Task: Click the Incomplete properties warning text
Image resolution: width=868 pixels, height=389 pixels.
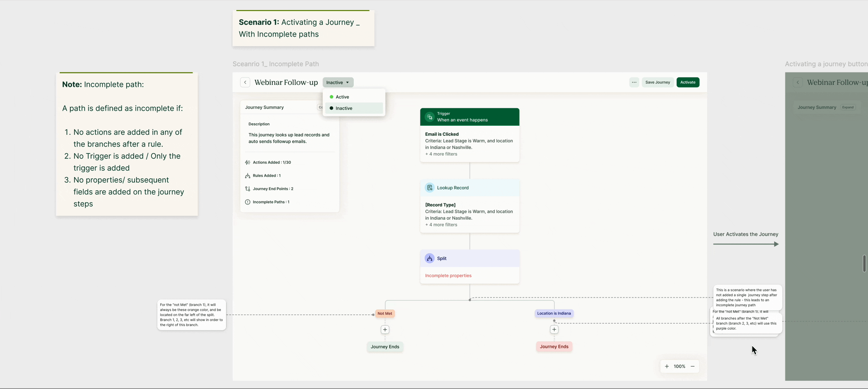Action: [448, 276]
